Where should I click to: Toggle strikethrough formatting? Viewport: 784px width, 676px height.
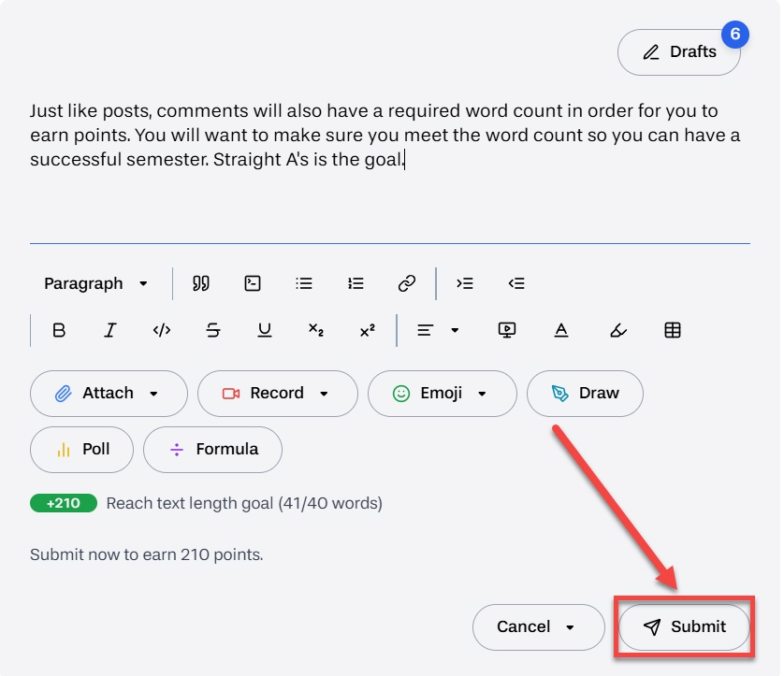point(213,330)
